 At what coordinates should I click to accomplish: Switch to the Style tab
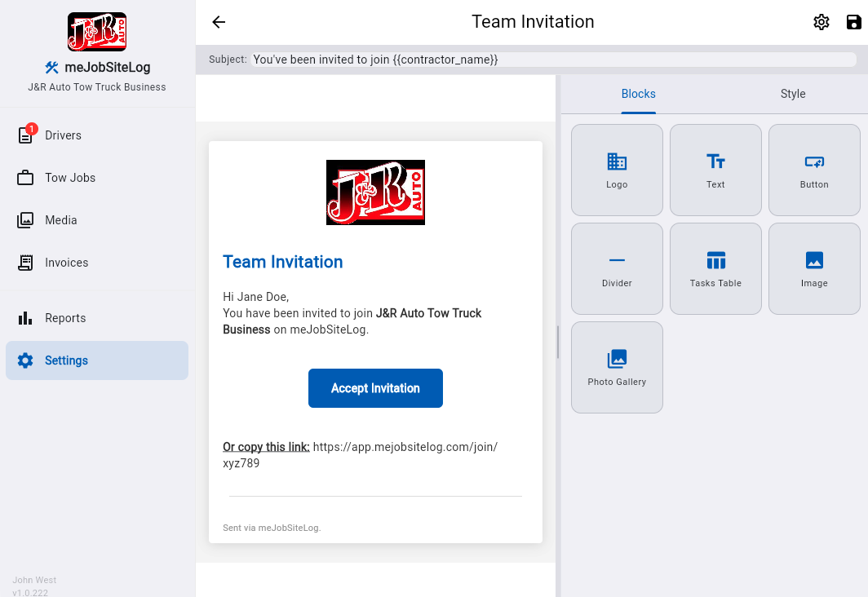(x=792, y=94)
